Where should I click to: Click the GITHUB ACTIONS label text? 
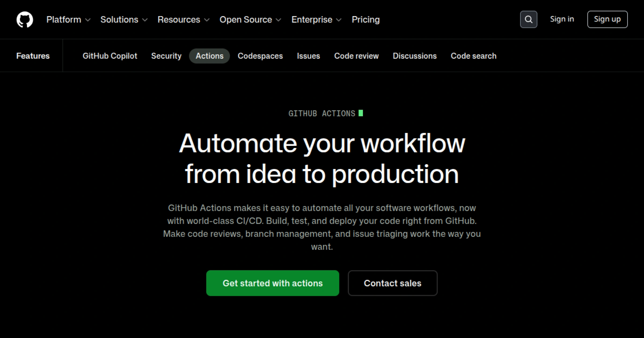coord(322,113)
